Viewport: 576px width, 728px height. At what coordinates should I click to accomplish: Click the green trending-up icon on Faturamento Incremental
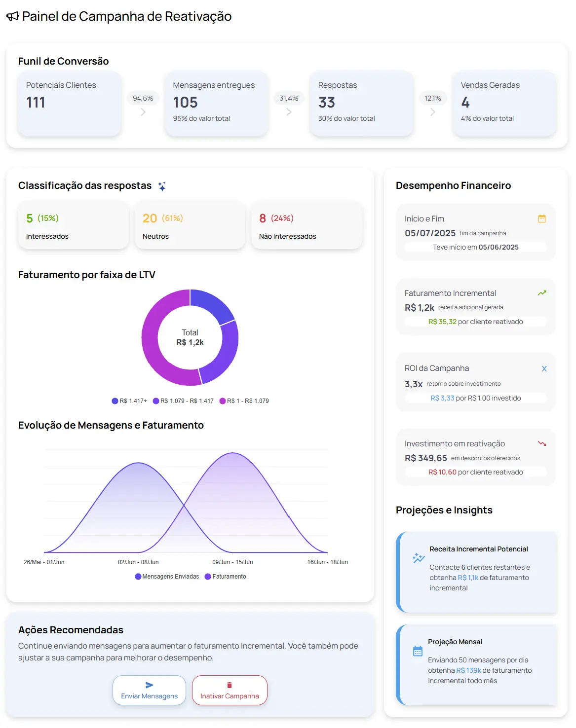click(542, 292)
